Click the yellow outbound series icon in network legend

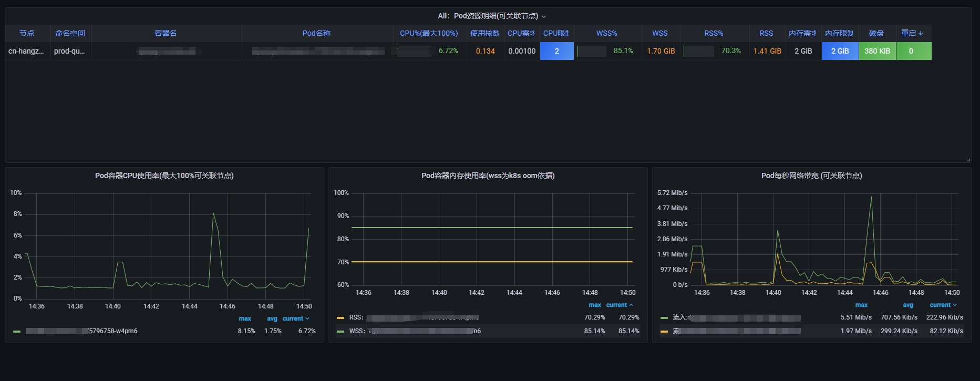click(664, 332)
